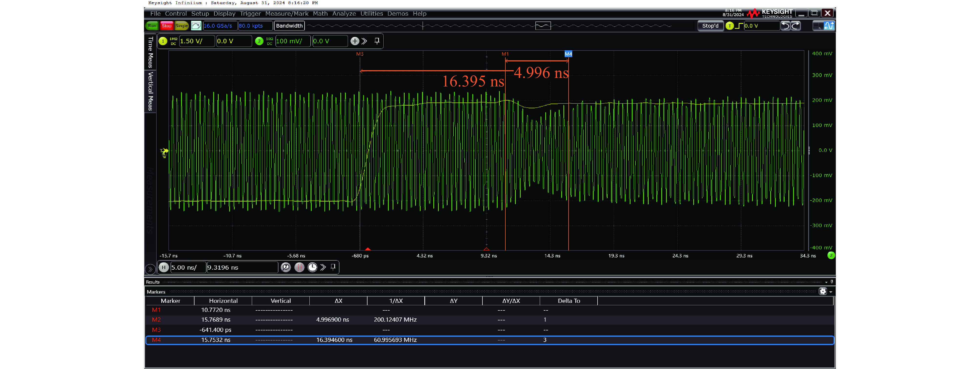Viewport: 980px width, 369px height.
Task: Click the zoom magnifier Z icon
Action: pos(286,267)
